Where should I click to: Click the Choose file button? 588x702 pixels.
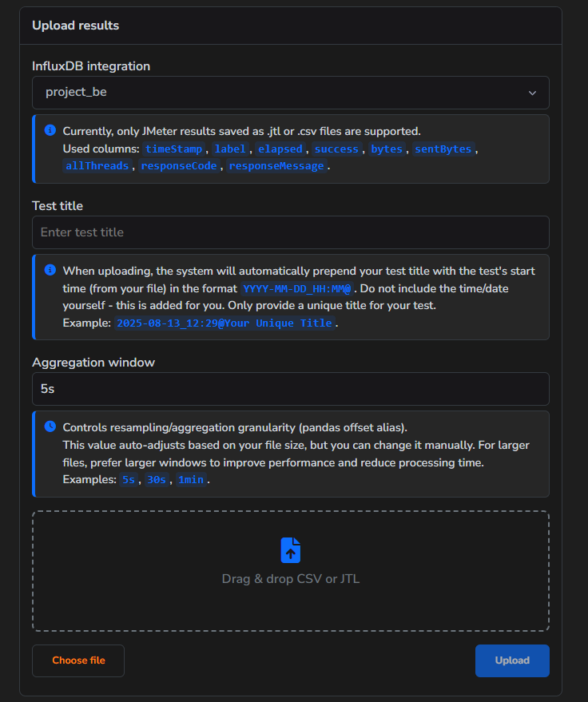(77, 660)
